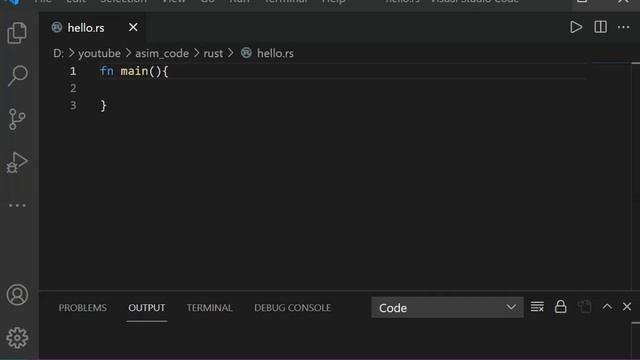The image size is (640, 360).
Task: Open the Run and Debug view
Action: [17, 162]
